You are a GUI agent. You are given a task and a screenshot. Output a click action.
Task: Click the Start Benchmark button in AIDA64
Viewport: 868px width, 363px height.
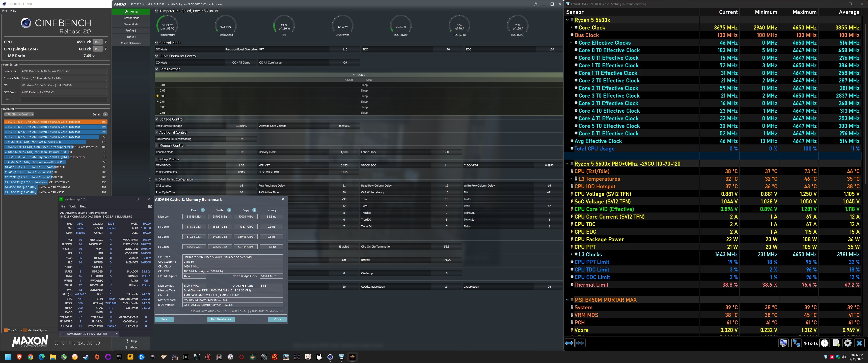click(221, 320)
